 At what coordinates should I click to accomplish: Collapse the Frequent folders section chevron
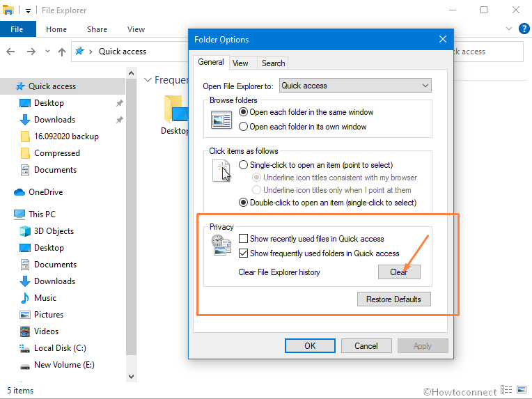147,80
